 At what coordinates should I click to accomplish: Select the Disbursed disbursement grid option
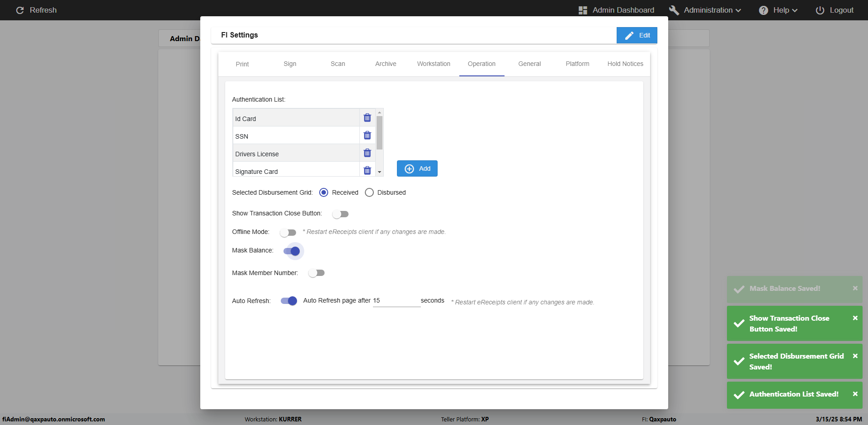(x=369, y=192)
